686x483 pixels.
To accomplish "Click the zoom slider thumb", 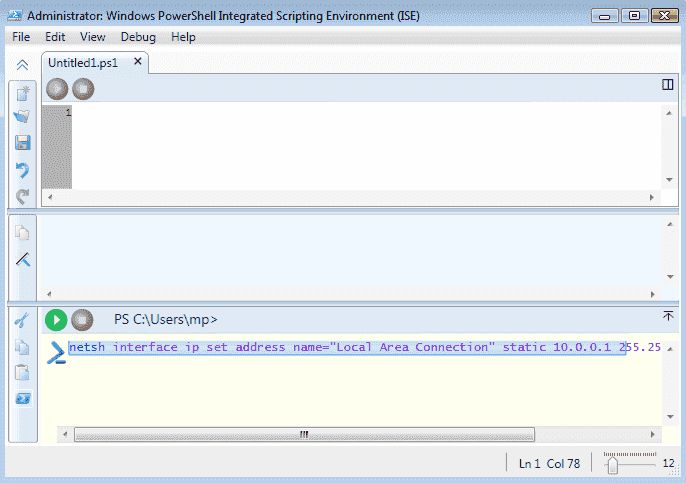I will 612,465.
